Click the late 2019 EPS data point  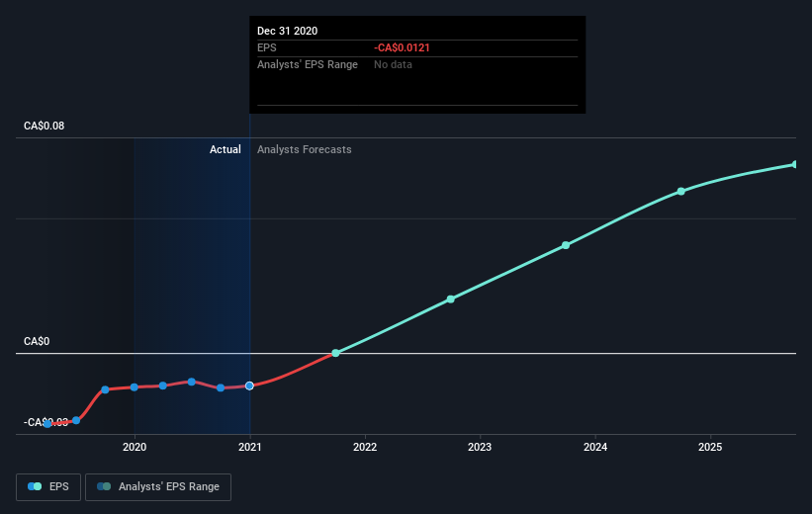click(105, 389)
